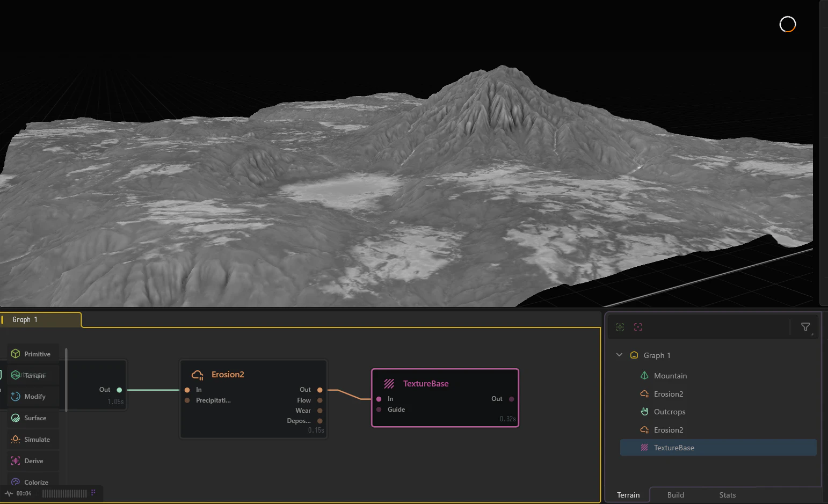The image size is (828, 504).
Task: Open the Terrain node category in the toolbox
Action: tap(33, 375)
